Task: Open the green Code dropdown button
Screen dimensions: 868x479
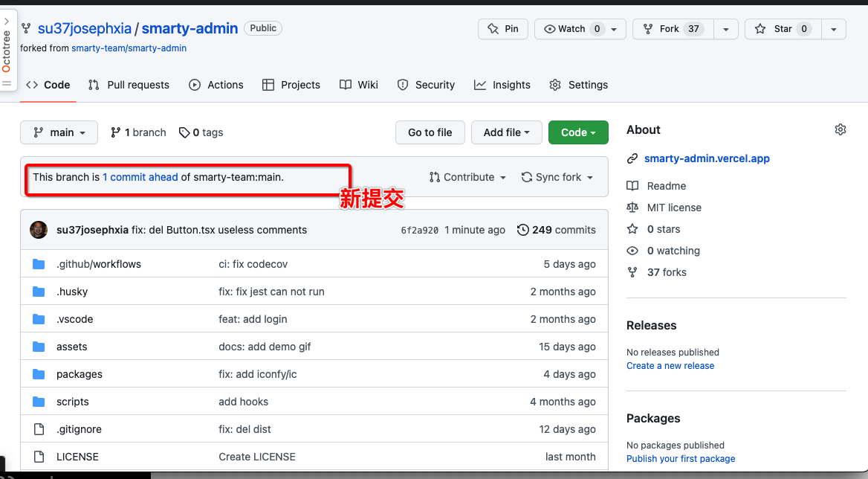Action: click(578, 132)
